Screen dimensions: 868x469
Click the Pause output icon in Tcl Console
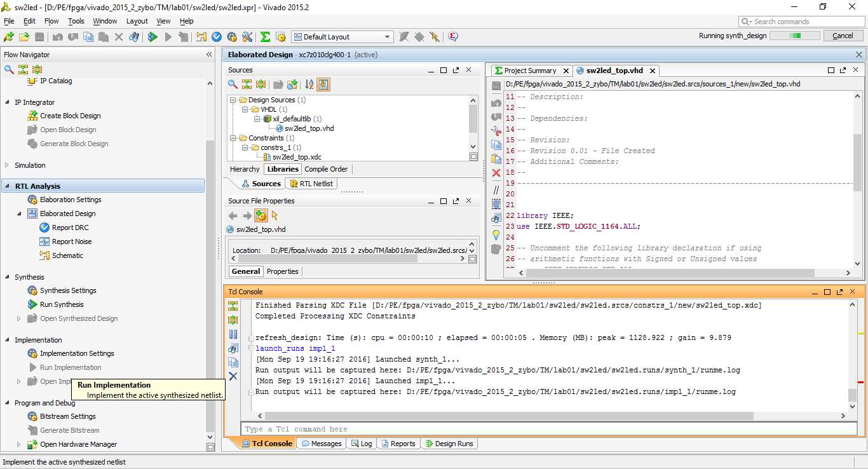[x=233, y=334]
